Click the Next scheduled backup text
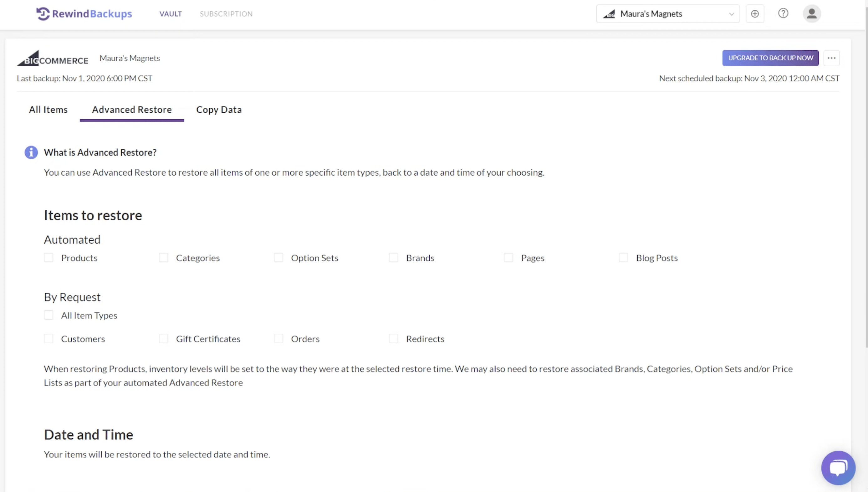 pos(749,78)
